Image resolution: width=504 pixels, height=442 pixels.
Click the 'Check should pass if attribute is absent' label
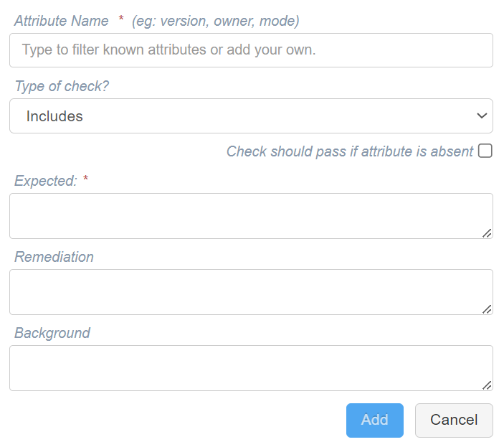(350, 151)
